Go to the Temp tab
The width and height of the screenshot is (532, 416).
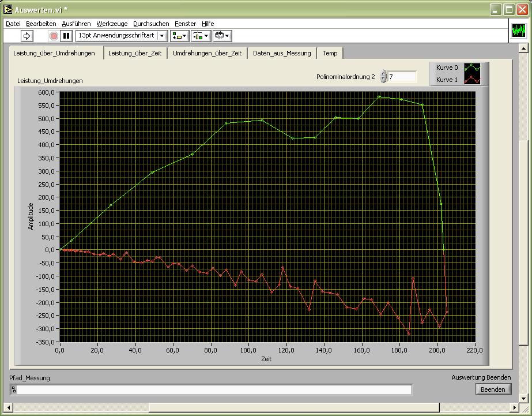coord(330,53)
